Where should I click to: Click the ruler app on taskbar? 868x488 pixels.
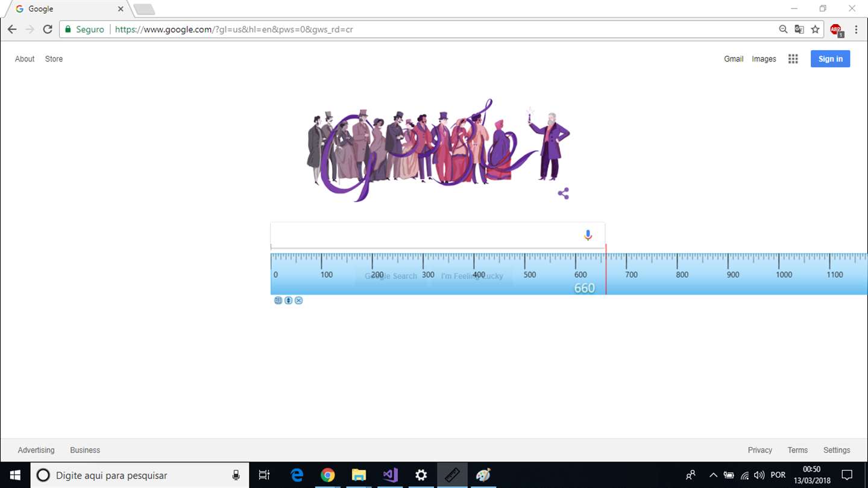(x=453, y=475)
